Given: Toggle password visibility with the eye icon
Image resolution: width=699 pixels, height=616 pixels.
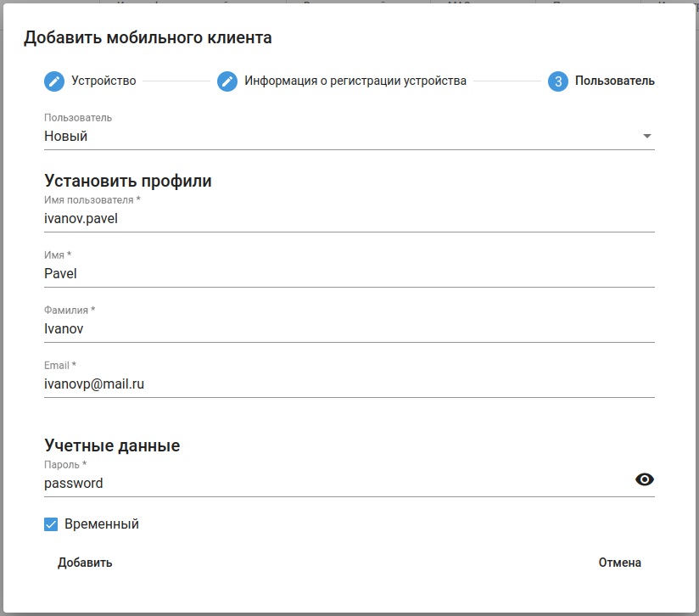Looking at the screenshot, I should 645,480.
